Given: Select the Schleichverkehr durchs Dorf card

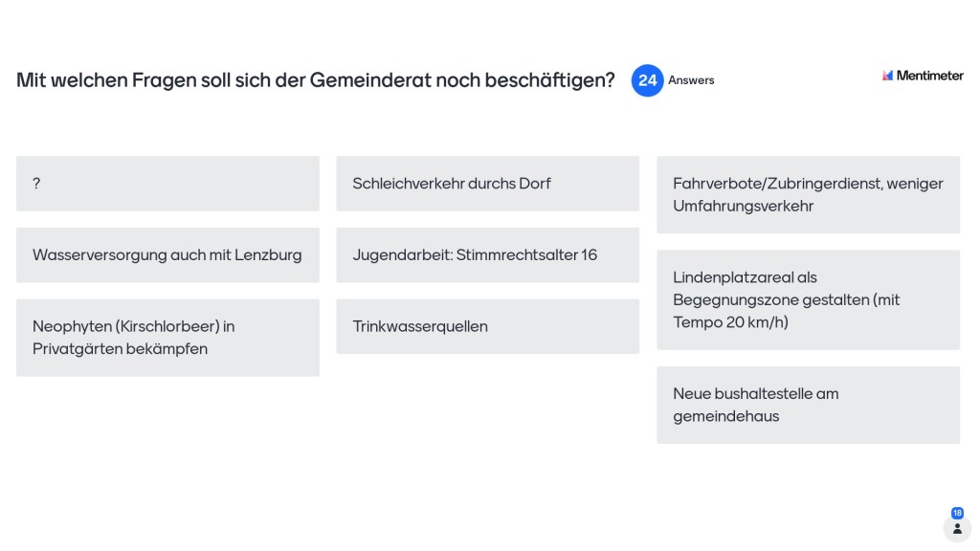Looking at the screenshot, I should point(487,184).
